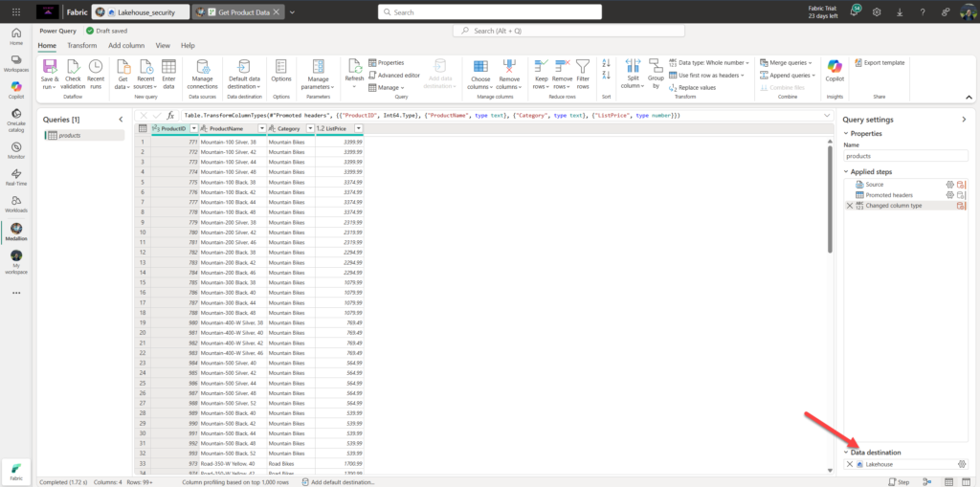This screenshot has width=980, height=487.
Task: Click the Group by icon
Action: (x=656, y=67)
